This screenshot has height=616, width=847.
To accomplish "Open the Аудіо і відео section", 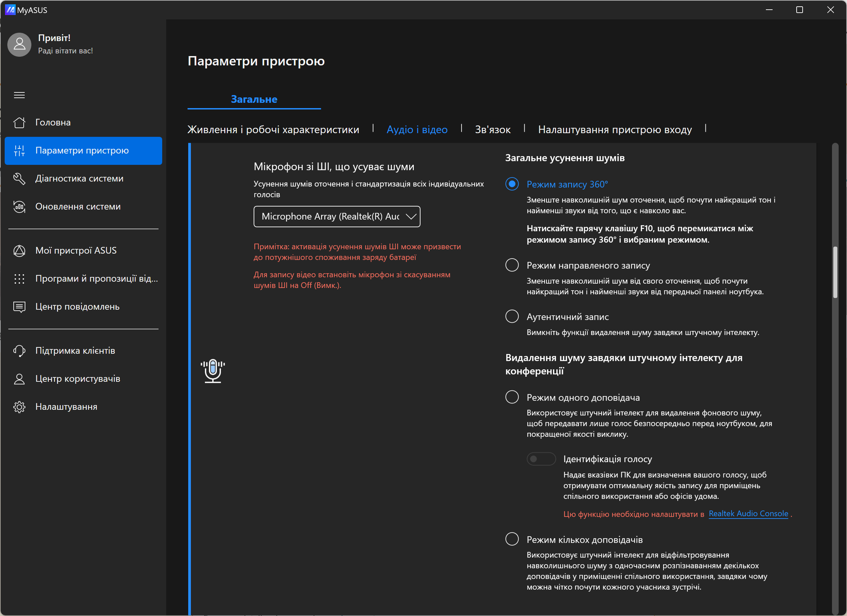I will (417, 129).
